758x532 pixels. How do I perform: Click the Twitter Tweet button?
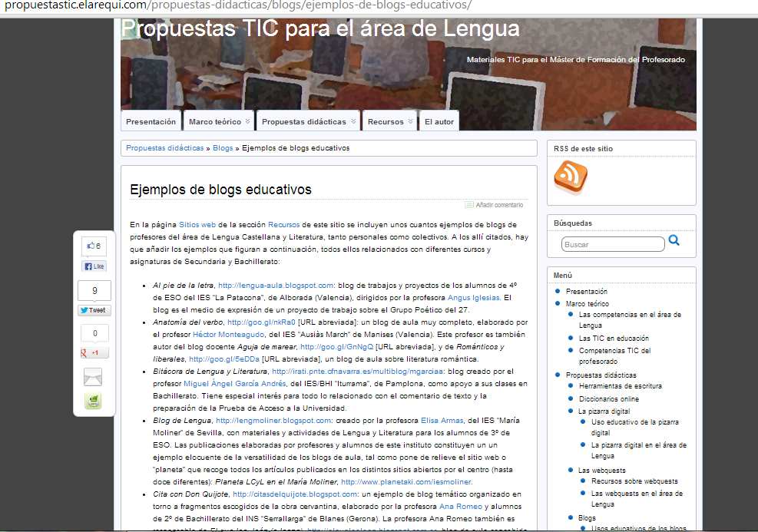pos(94,310)
